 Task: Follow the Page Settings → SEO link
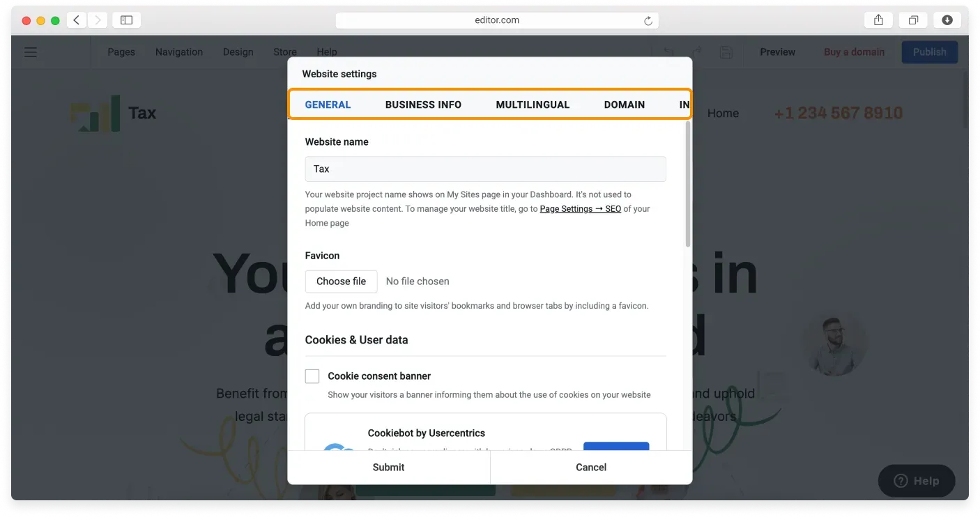coord(581,209)
